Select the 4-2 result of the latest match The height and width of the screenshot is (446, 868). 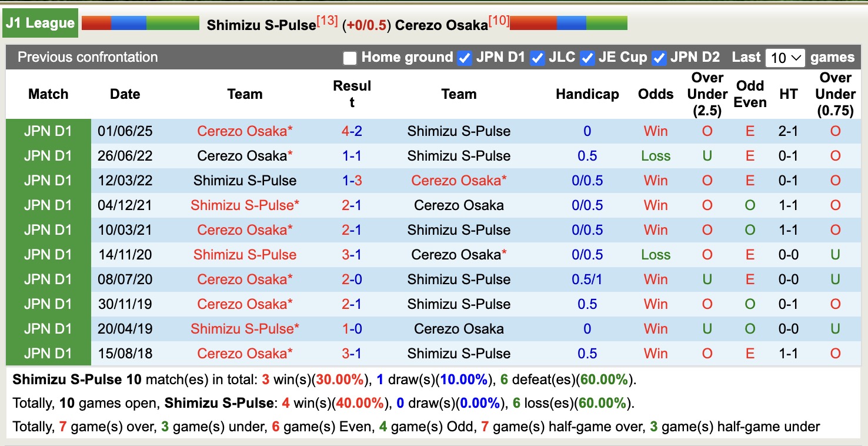pyautogui.click(x=352, y=131)
